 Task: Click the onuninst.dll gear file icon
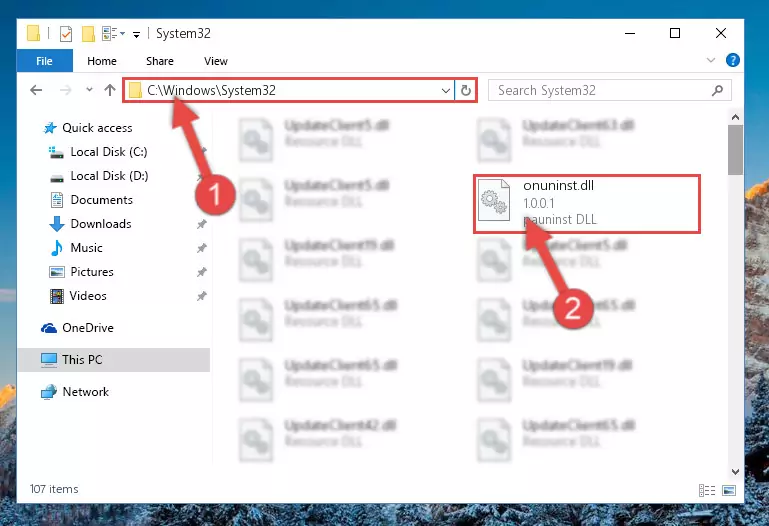point(494,200)
